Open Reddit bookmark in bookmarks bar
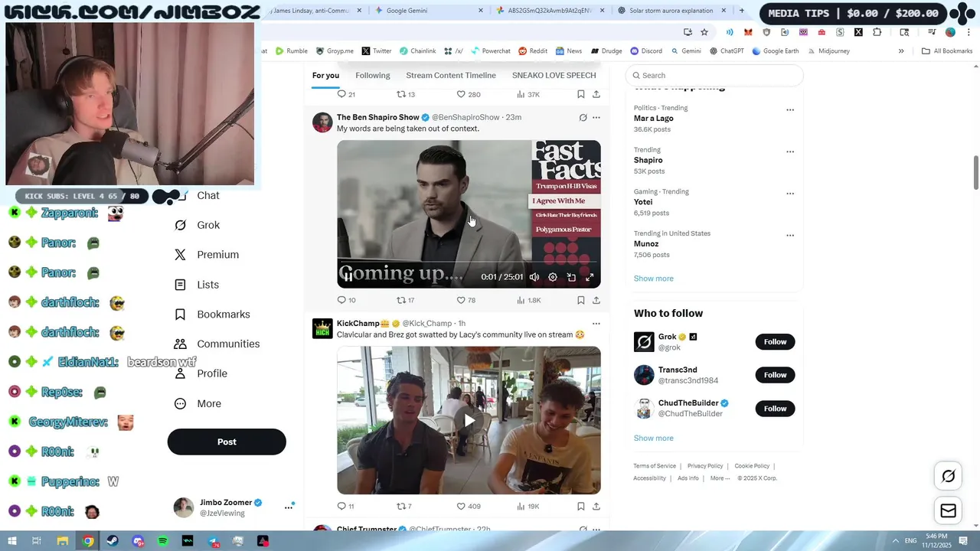The height and width of the screenshot is (551, 980). click(x=533, y=51)
